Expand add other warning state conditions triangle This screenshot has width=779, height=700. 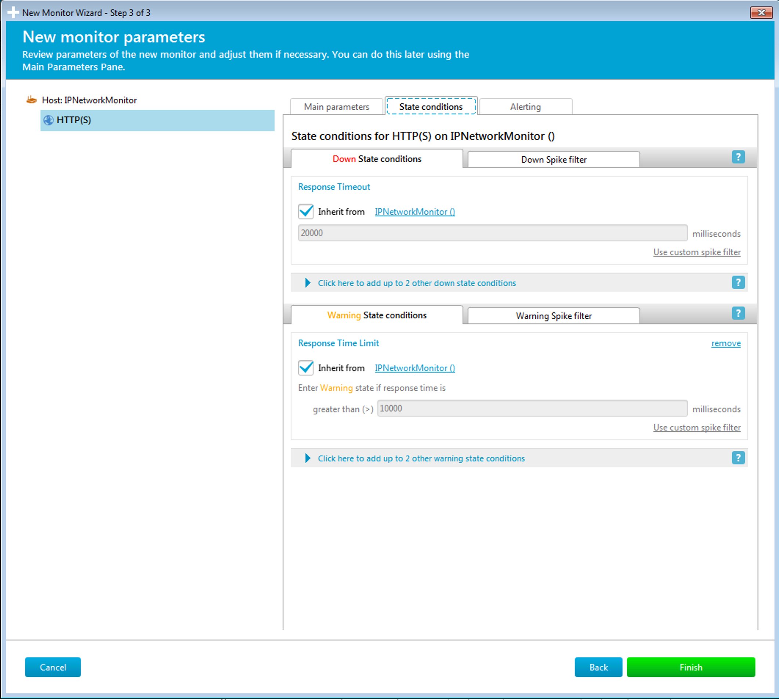pyautogui.click(x=308, y=458)
